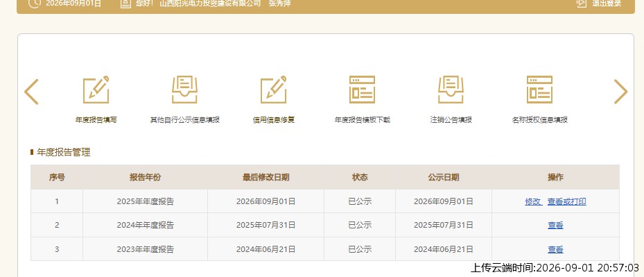Click 已公示 status in 2023 report row
The image size is (644, 277).
click(x=360, y=249)
